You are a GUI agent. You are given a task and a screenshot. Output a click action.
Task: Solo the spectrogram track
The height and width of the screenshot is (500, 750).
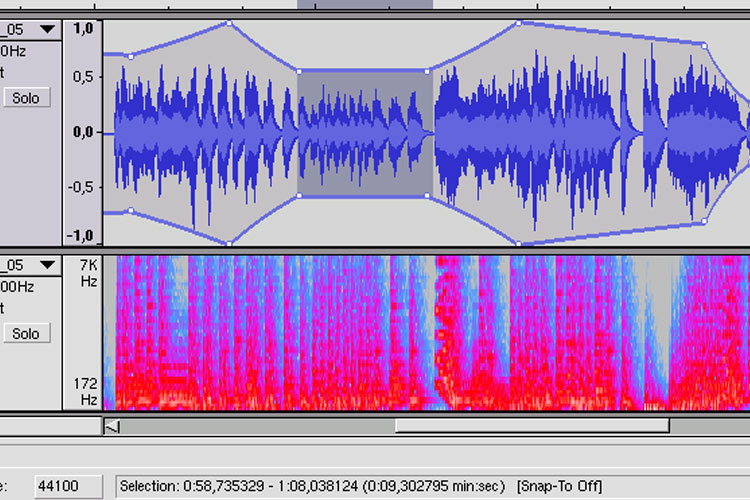click(x=27, y=333)
